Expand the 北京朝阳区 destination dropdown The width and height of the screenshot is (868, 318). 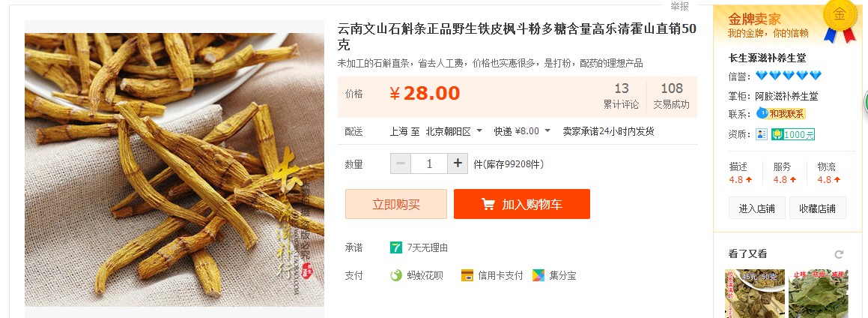point(454,131)
